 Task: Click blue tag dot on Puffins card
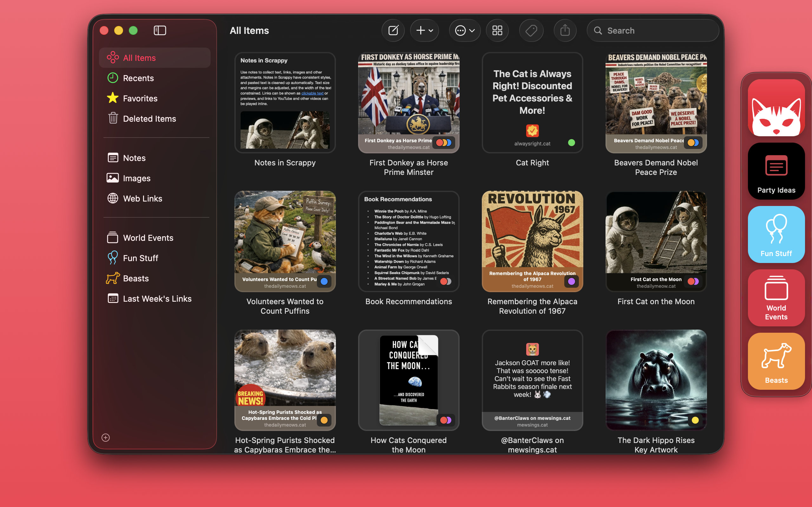pos(324,282)
